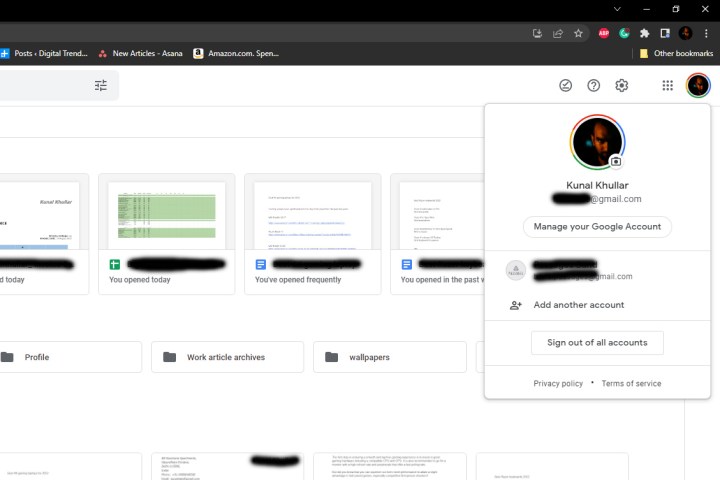The width and height of the screenshot is (720, 480).
Task: Change profile picture via camera icon
Action: 616,161
